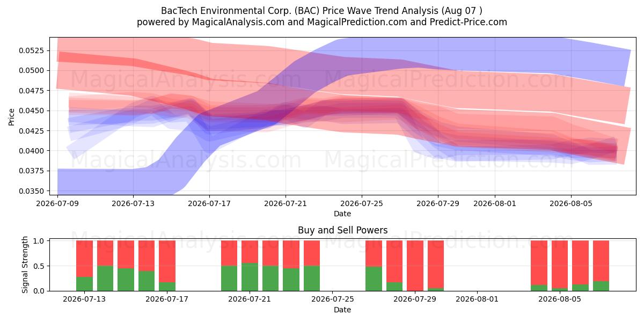This screenshot has height=322, width=644.
Task: Click the 2026-07-09 date tick on the price chart
Action: [57, 203]
